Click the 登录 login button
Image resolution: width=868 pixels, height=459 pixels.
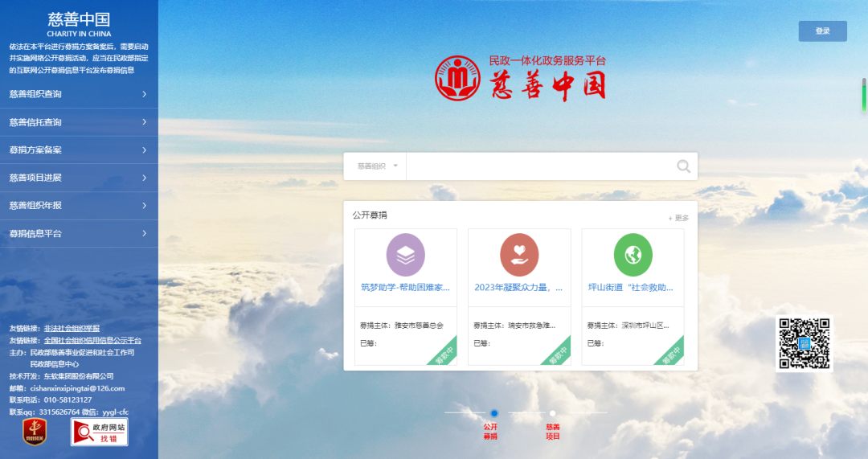[x=823, y=31]
